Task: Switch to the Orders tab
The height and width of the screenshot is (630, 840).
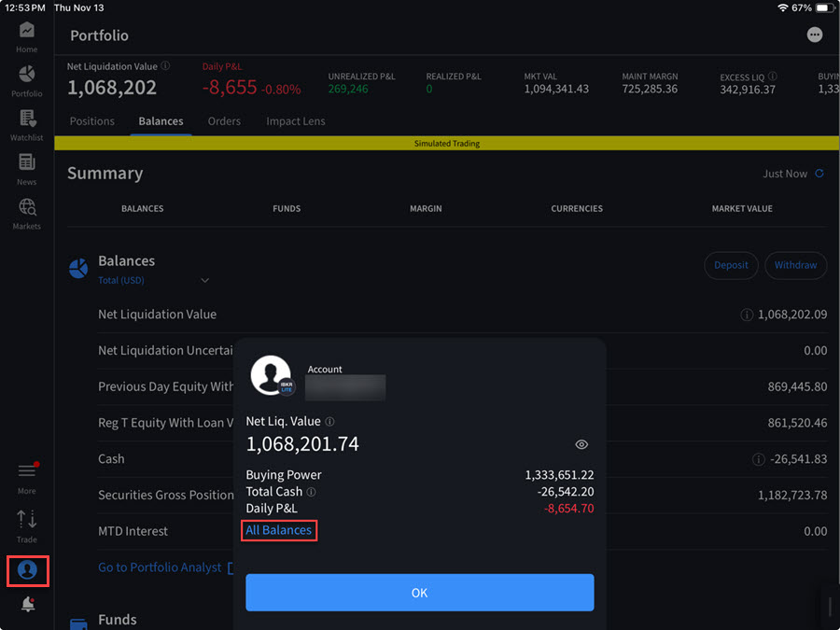Action: pos(224,121)
